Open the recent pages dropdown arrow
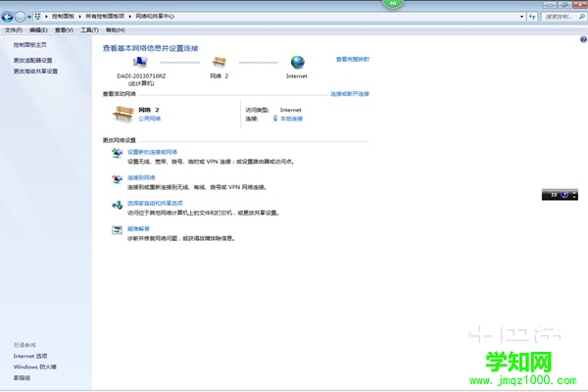 pyautogui.click(x=29, y=17)
